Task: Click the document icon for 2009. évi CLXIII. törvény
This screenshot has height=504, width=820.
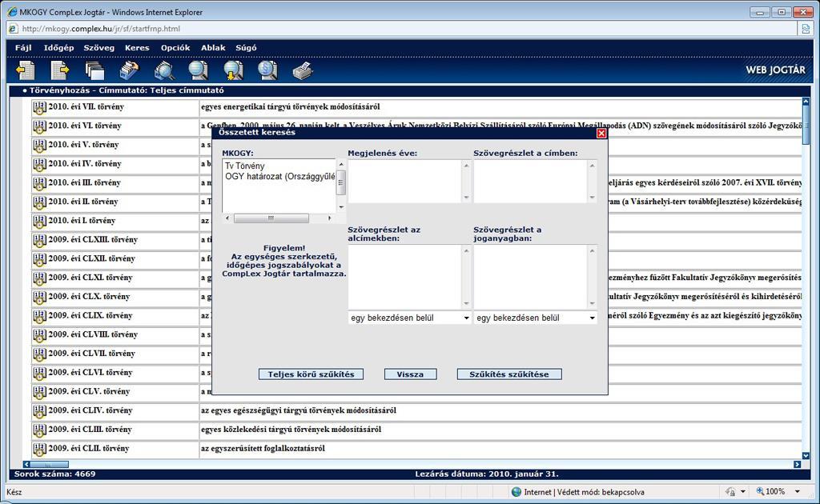Action: (x=39, y=240)
